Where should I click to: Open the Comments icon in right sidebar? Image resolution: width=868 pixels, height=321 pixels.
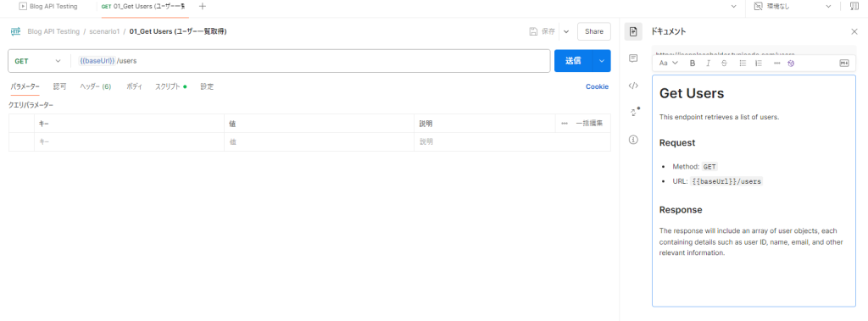[x=633, y=58]
